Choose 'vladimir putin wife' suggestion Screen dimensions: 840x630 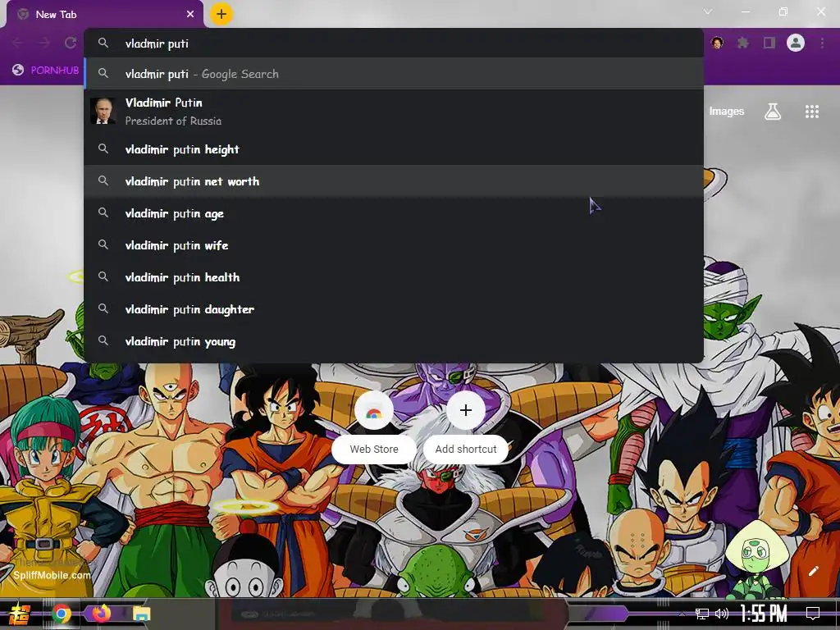394,245
